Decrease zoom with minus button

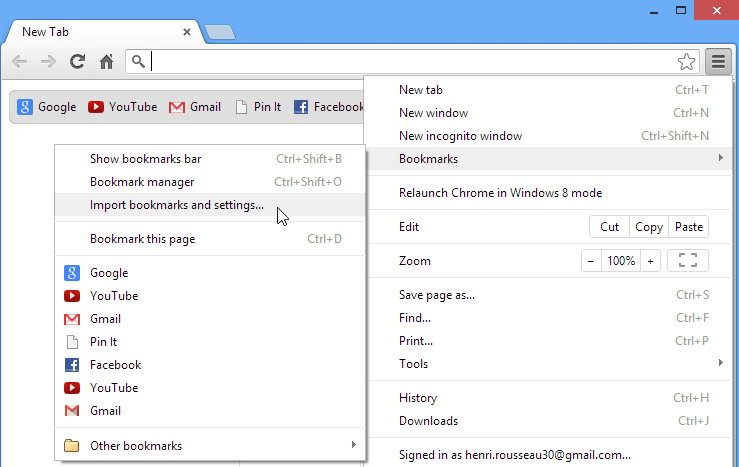click(x=591, y=261)
